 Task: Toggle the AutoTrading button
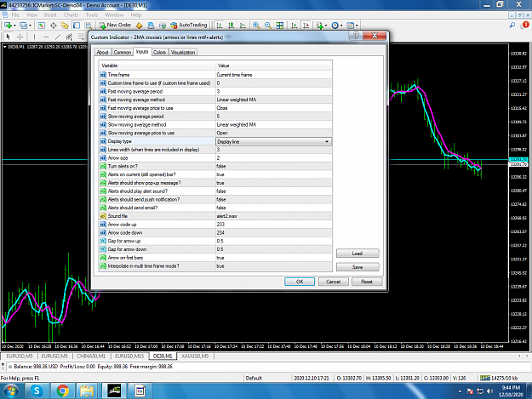click(189, 26)
